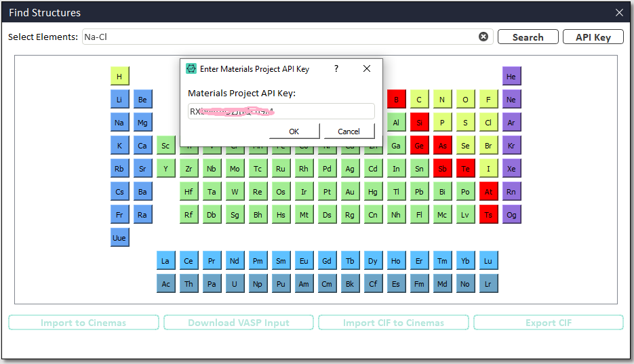The image size is (634, 364).
Task: Close the Enter Materials Project API Key dialog
Action: tap(367, 68)
